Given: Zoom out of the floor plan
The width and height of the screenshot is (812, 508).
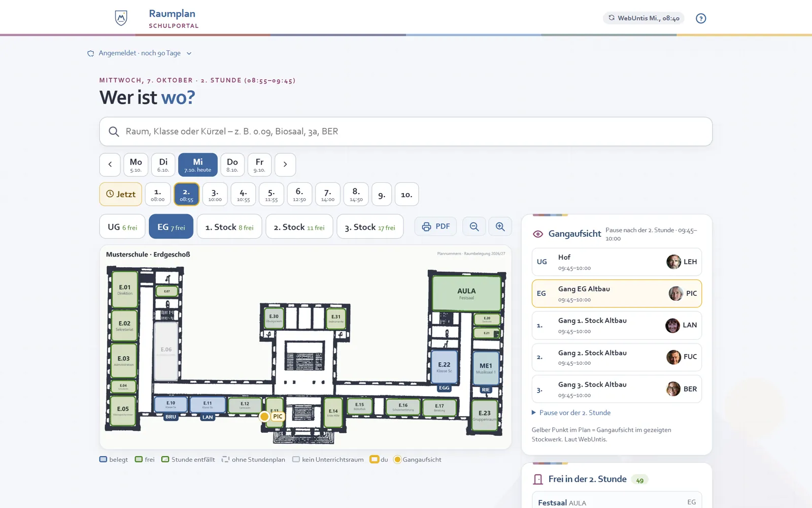Looking at the screenshot, I should [474, 227].
